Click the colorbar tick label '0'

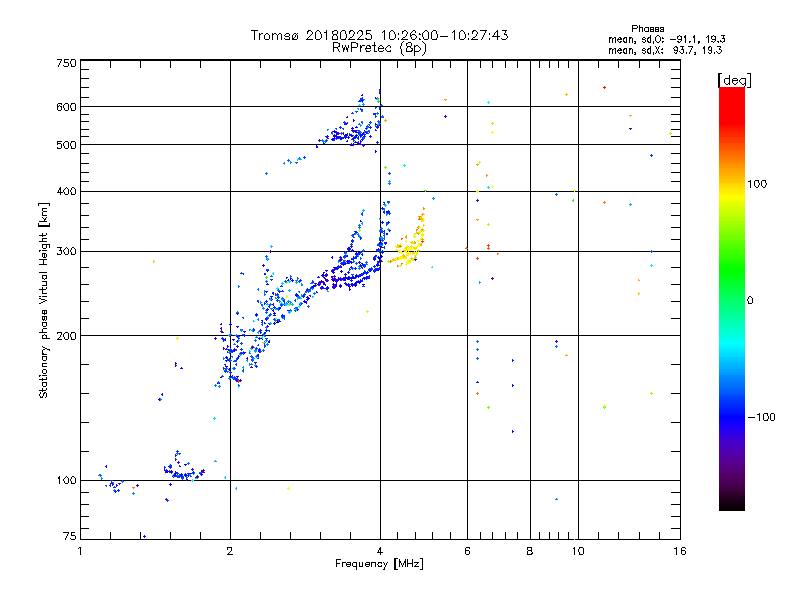[750, 301]
